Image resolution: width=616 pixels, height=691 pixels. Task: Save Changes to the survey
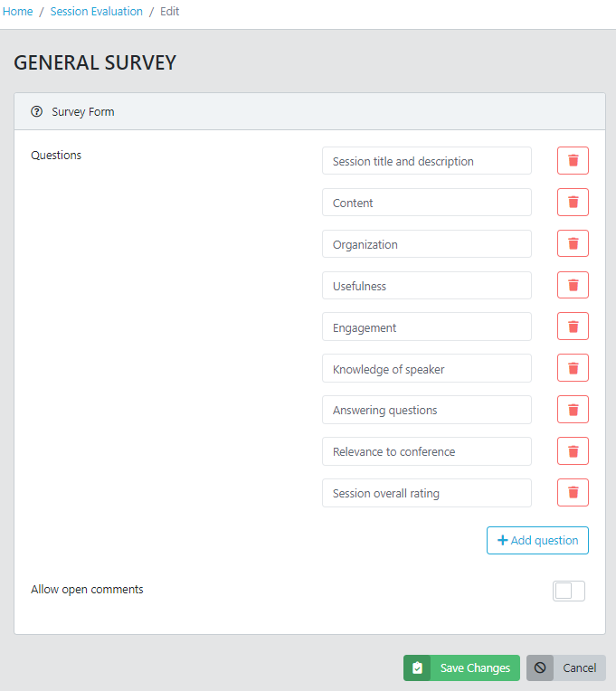pyautogui.click(x=461, y=668)
